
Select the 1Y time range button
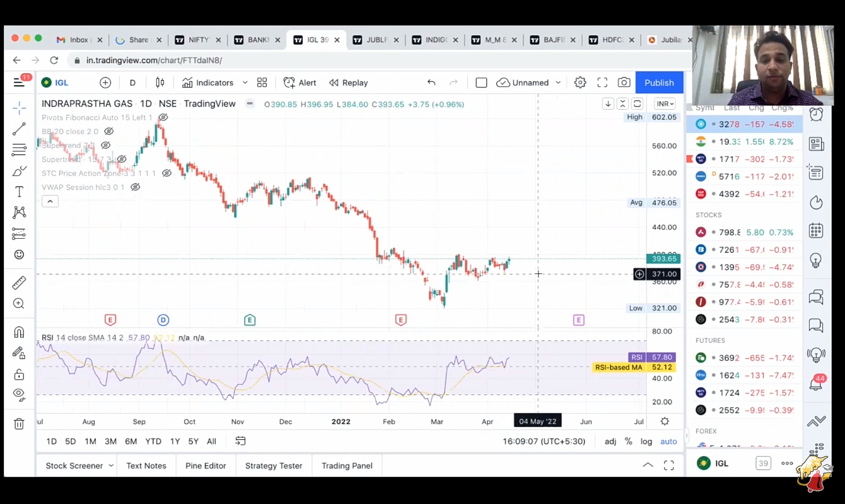[x=175, y=441]
